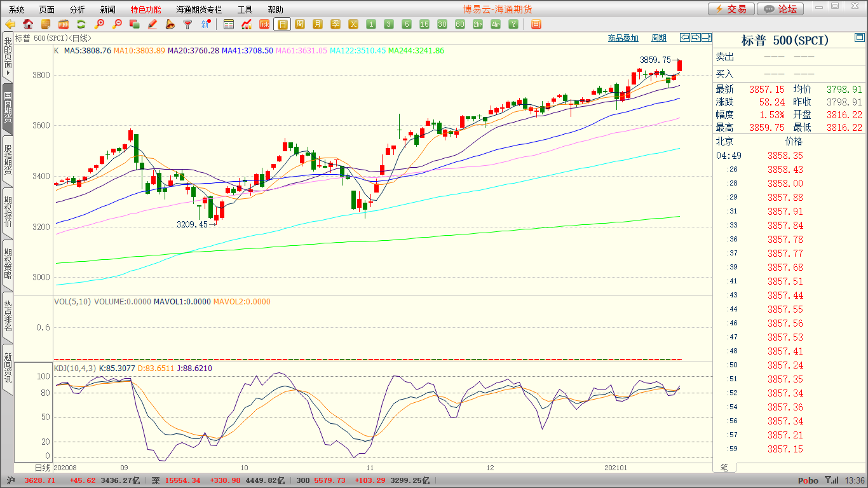The height and width of the screenshot is (488, 868).
Task: Select the yearly Y period button
Action: pyautogui.click(x=513, y=25)
